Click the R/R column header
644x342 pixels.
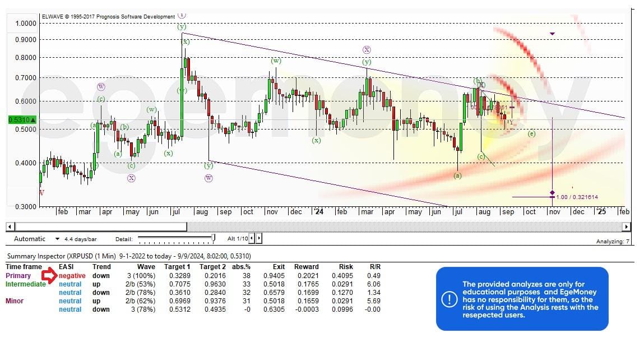[375, 267]
